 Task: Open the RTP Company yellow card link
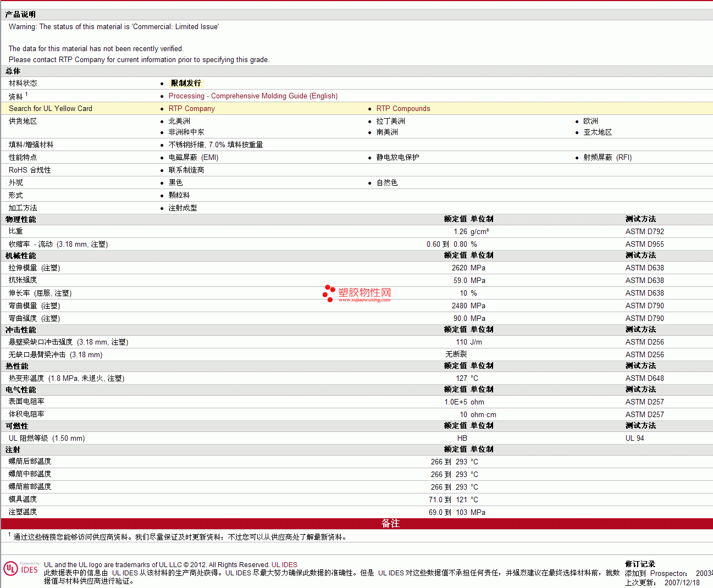coord(191,108)
